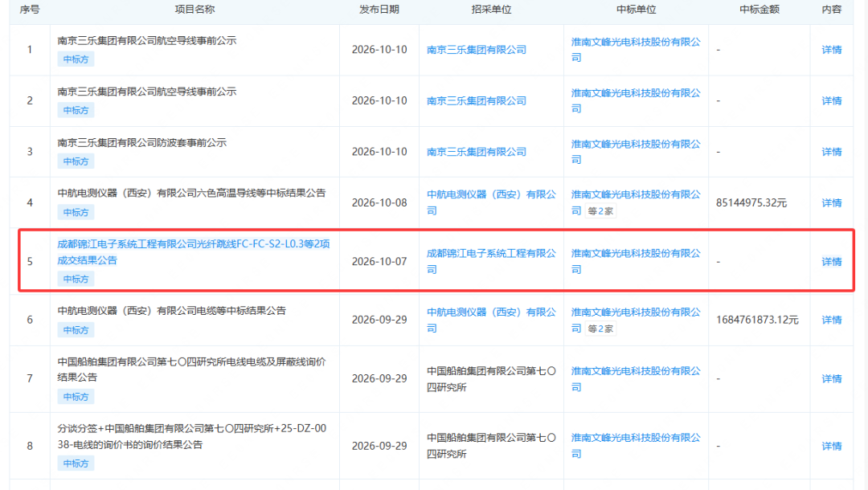Select title 第七〇四研究所电线电缆及屏蔽线询价结果公告

click(191, 370)
